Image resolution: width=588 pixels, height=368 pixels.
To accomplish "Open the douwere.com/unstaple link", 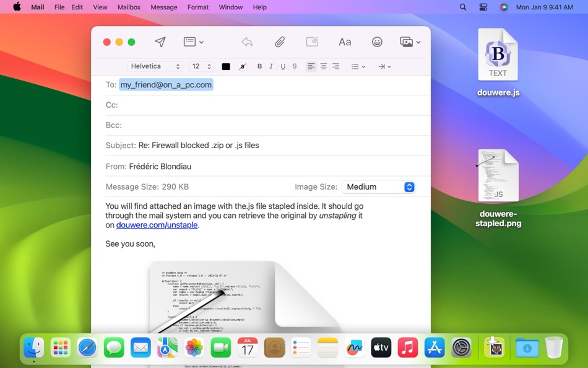I will (157, 225).
